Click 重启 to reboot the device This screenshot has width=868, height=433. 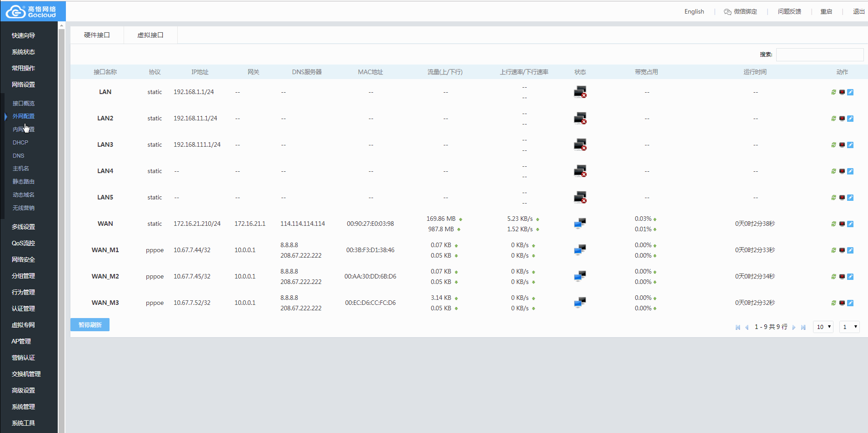pyautogui.click(x=826, y=12)
